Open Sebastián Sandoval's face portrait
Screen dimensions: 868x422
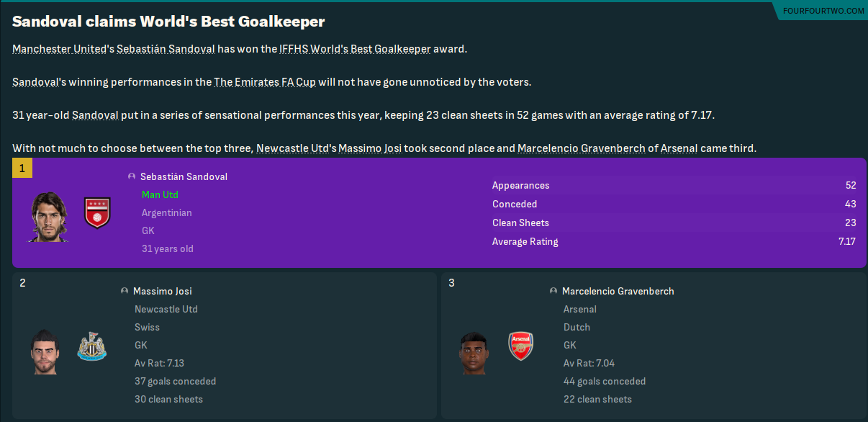point(49,216)
